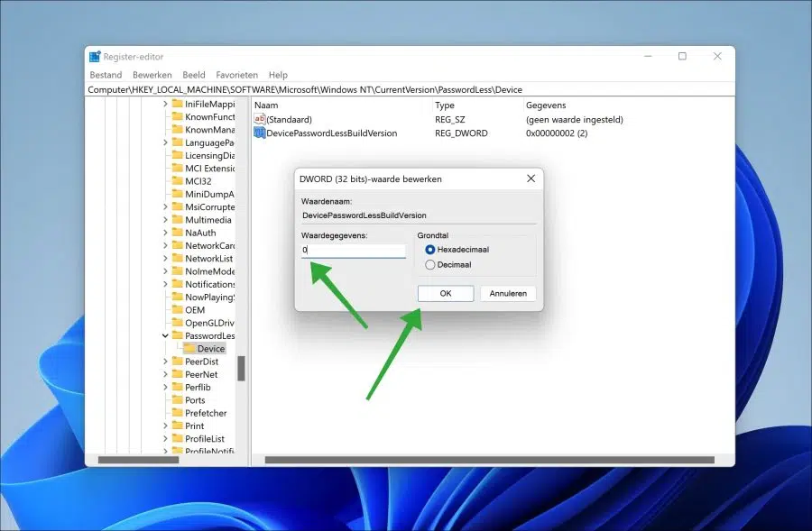
Task: Expand the Multimedia tree node
Action: pos(165,220)
